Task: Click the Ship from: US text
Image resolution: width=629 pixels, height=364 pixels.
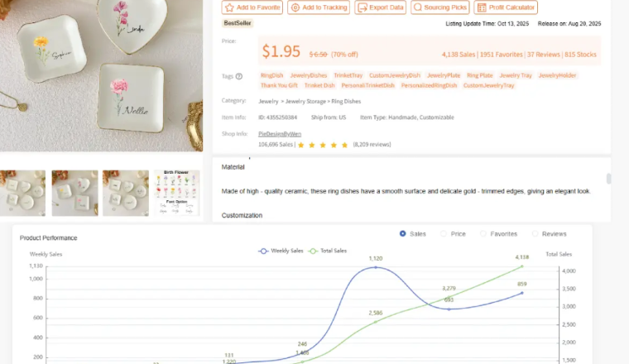Action: [x=328, y=117]
